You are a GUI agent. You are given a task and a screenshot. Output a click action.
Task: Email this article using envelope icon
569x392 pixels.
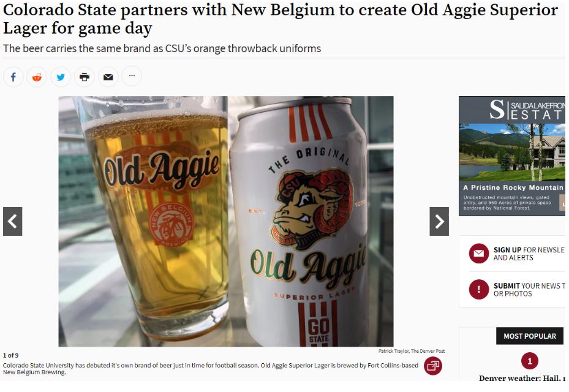coord(108,77)
